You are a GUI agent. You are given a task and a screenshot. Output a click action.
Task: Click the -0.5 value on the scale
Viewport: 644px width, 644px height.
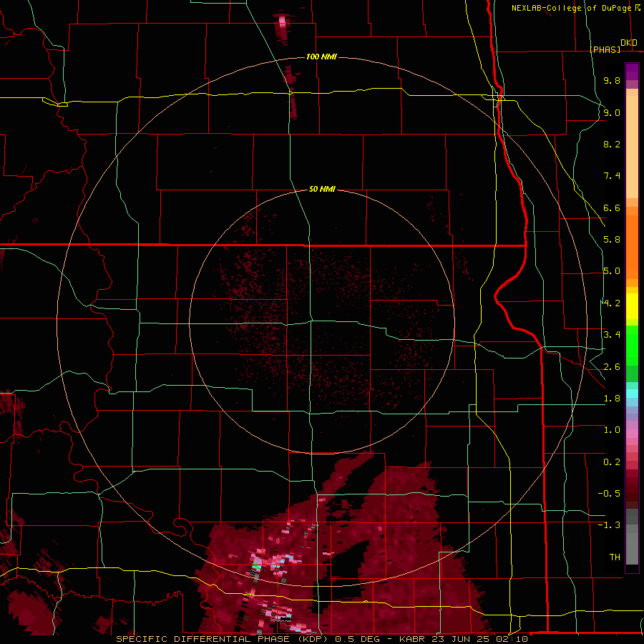[609, 494]
